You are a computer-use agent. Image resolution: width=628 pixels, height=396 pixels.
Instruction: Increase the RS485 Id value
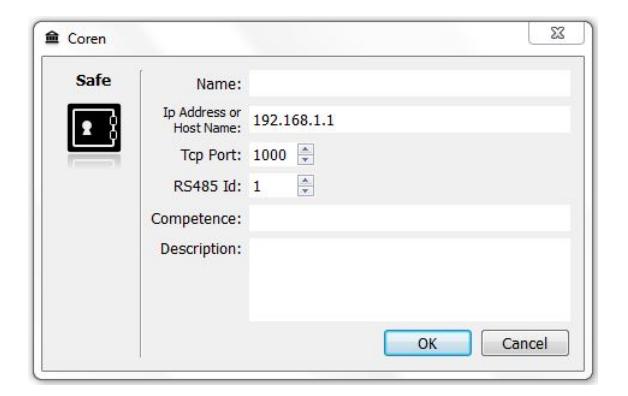(x=306, y=180)
